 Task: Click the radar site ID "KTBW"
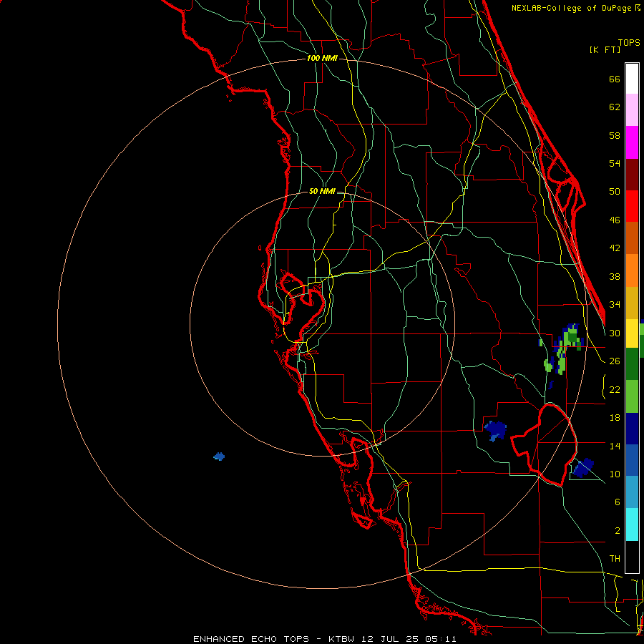(x=342, y=639)
